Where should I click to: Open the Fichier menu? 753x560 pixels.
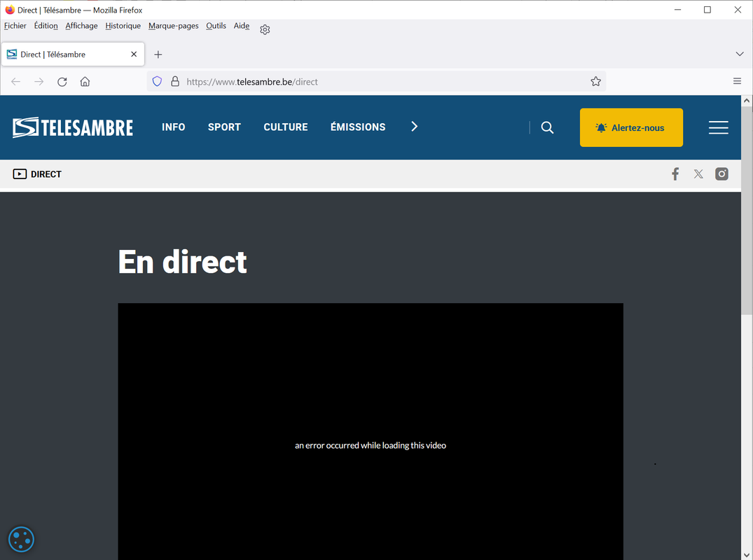15,26
